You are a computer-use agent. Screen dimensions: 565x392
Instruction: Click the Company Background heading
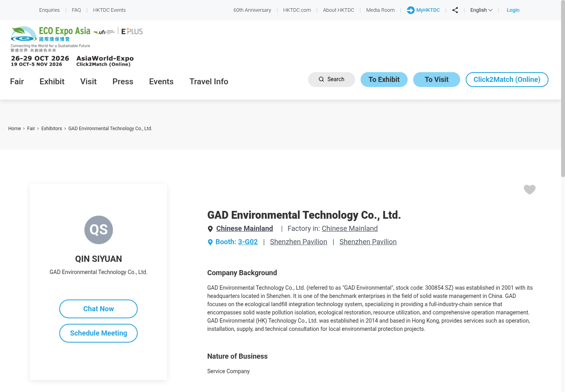tap(242, 273)
